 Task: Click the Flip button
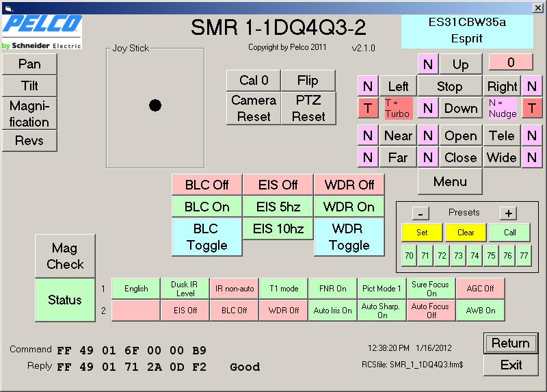click(x=308, y=81)
